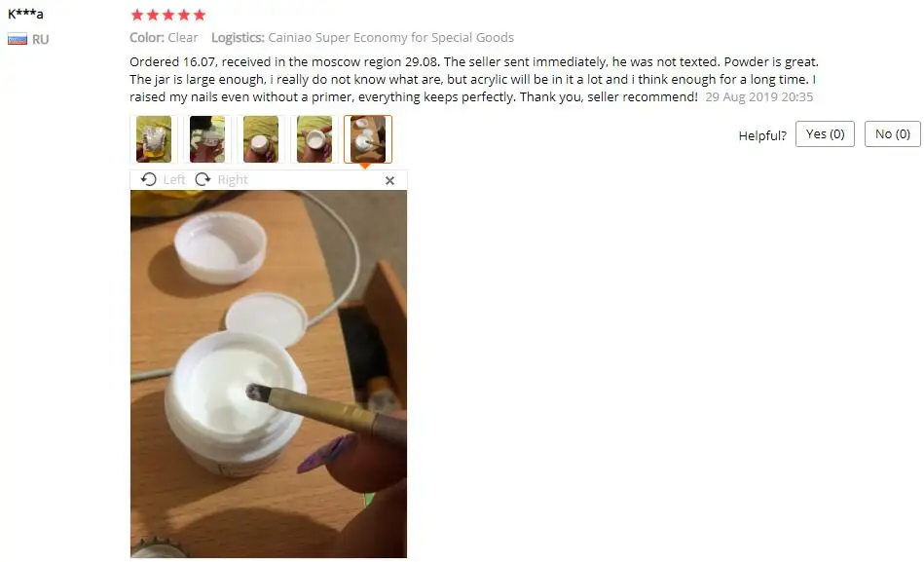Close the enlarged photo viewer

389,181
